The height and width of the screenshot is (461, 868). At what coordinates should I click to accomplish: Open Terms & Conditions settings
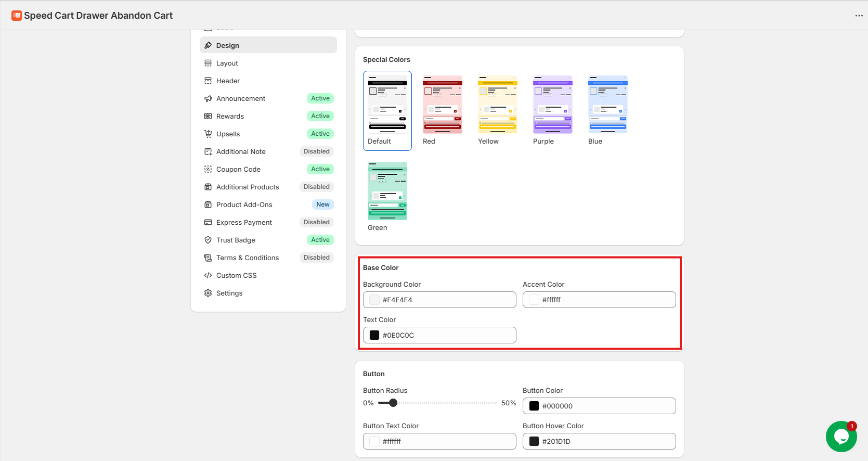coord(248,258)
